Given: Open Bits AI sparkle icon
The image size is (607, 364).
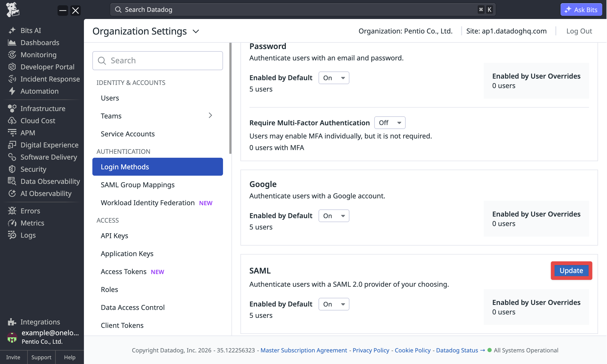Looking at the screenshot, I should (12, 31).
